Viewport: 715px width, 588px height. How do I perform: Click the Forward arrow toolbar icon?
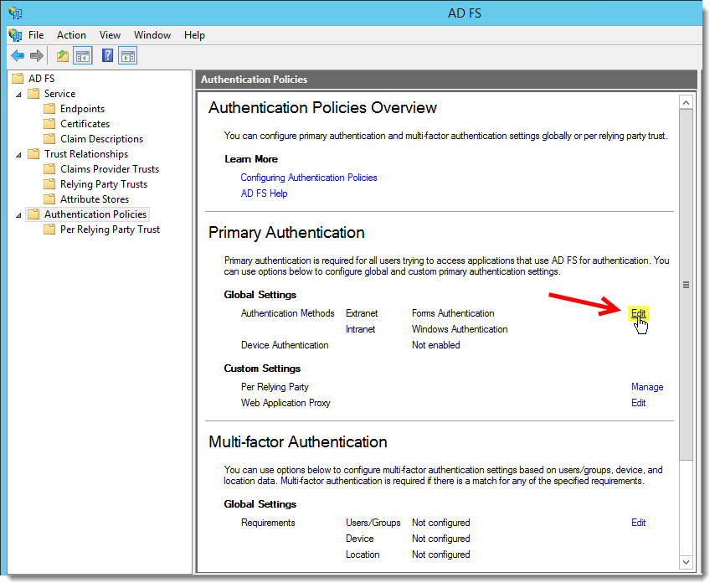coord(37,56)
